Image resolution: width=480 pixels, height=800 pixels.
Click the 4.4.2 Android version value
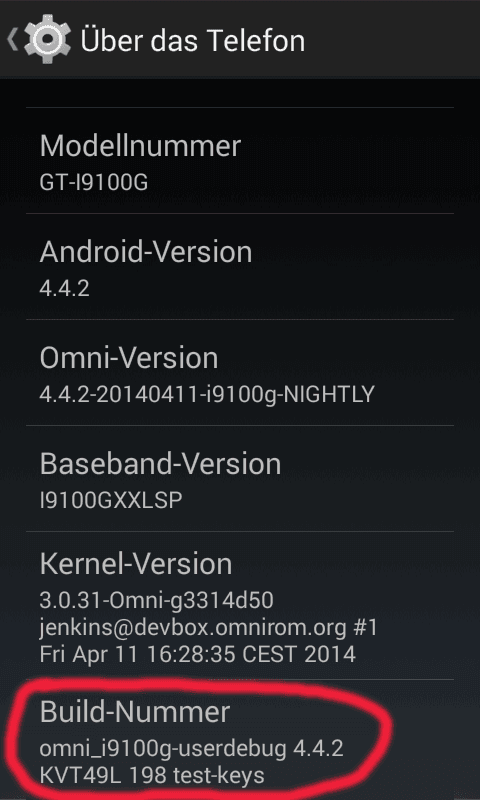(65, 288)
